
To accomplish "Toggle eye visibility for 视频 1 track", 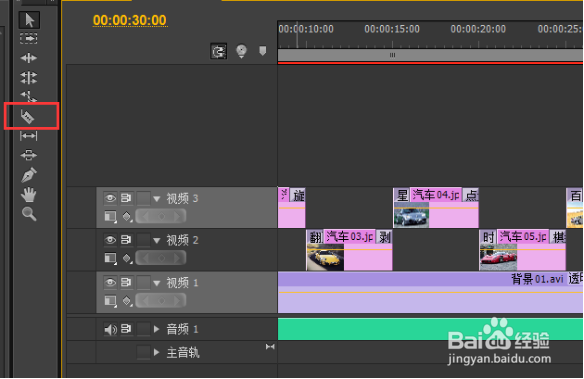I will tap(110, 282).
